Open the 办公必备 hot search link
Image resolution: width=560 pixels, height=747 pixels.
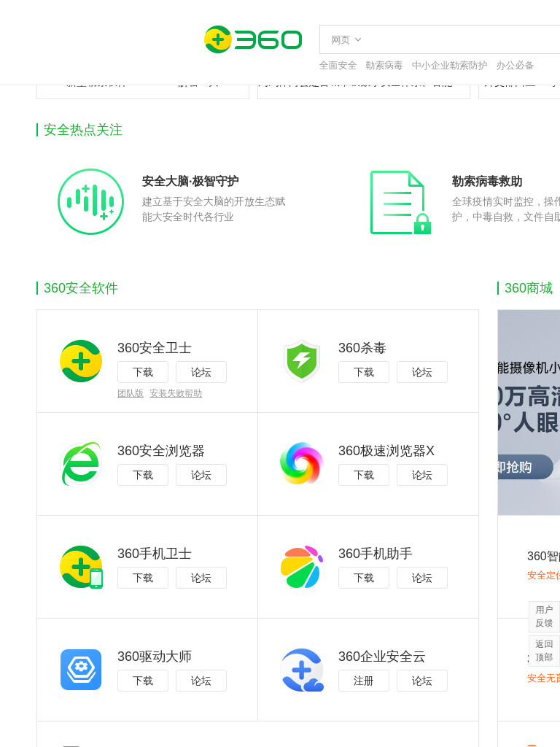[515, 65]
